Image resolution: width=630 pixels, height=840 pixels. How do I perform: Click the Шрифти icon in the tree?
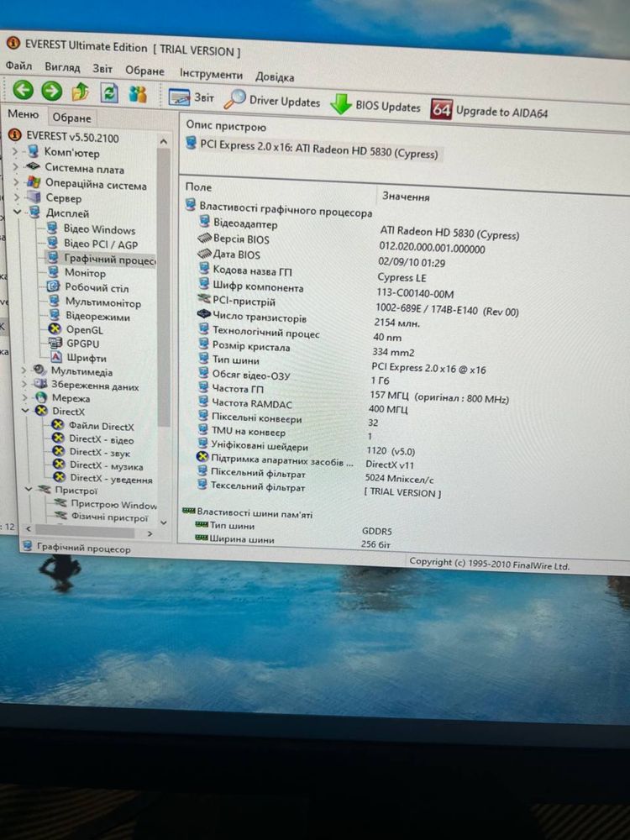click(56, 357)
